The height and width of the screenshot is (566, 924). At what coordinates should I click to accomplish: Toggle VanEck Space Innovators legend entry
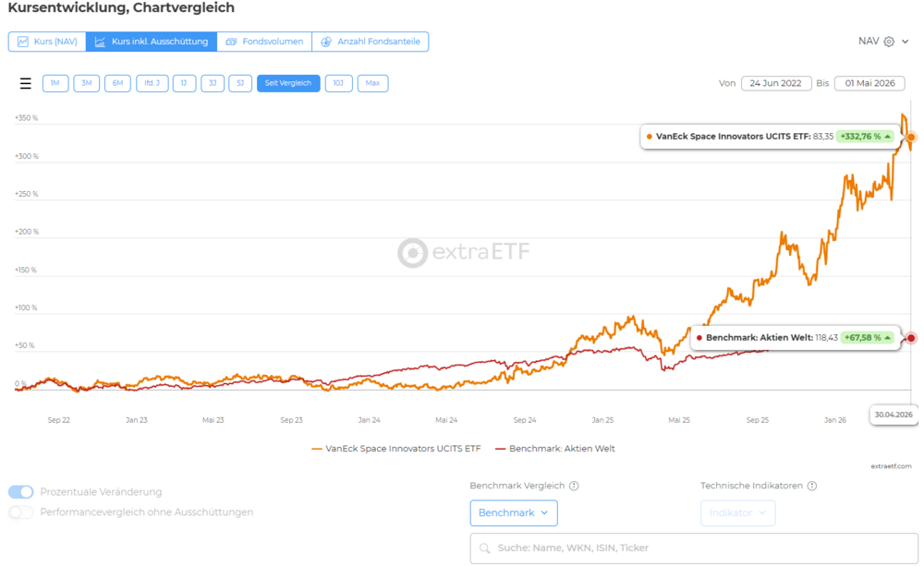point(396,449)
